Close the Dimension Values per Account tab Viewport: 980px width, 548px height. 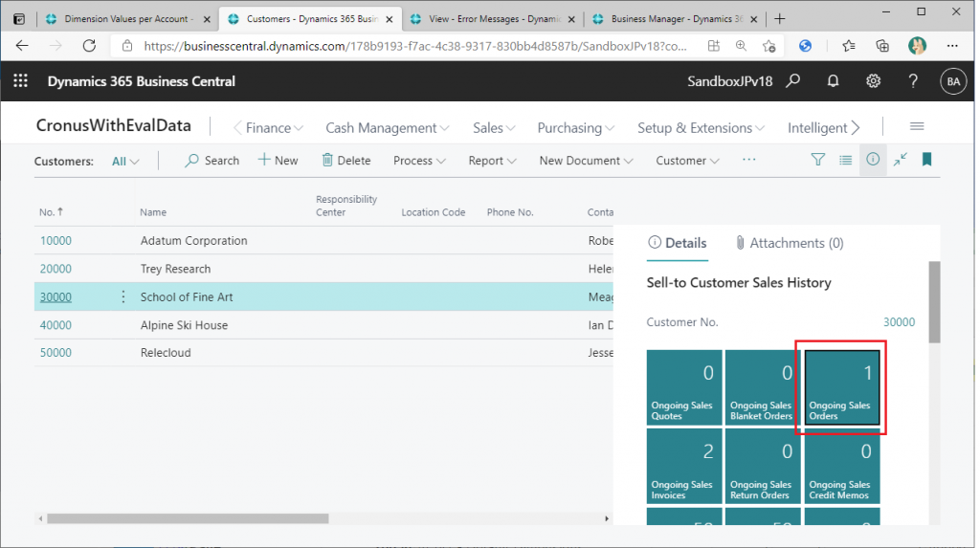207,19
